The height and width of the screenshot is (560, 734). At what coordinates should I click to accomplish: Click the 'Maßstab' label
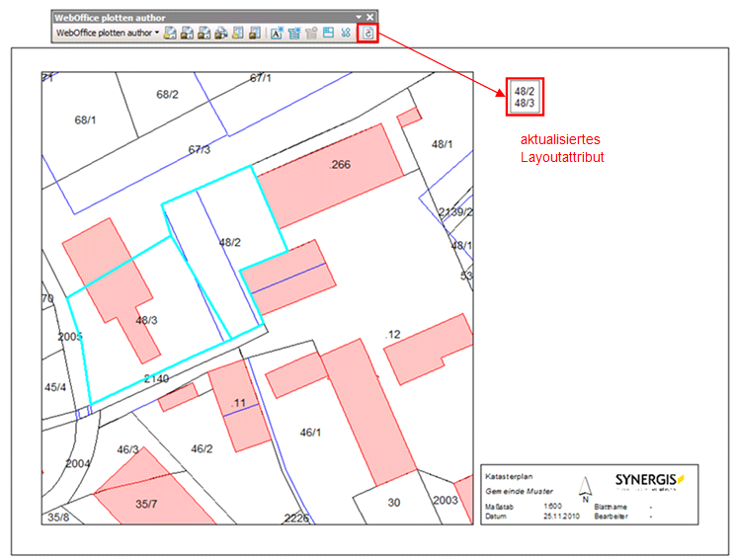(499, 507)
